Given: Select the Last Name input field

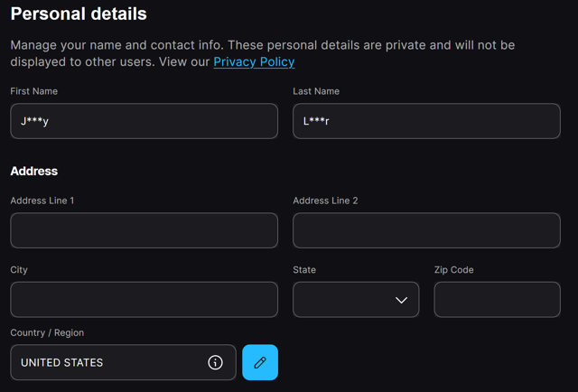Looking at the screenshot, I should coord(426,121).
